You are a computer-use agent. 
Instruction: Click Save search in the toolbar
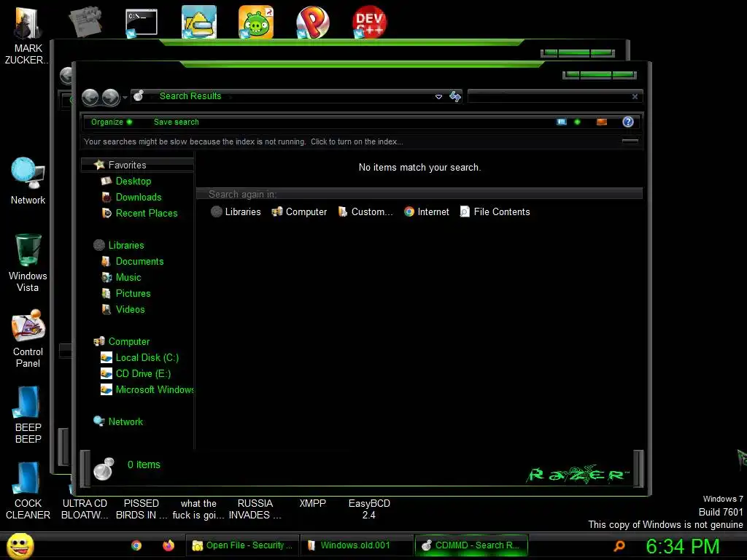tap(177, 122)
